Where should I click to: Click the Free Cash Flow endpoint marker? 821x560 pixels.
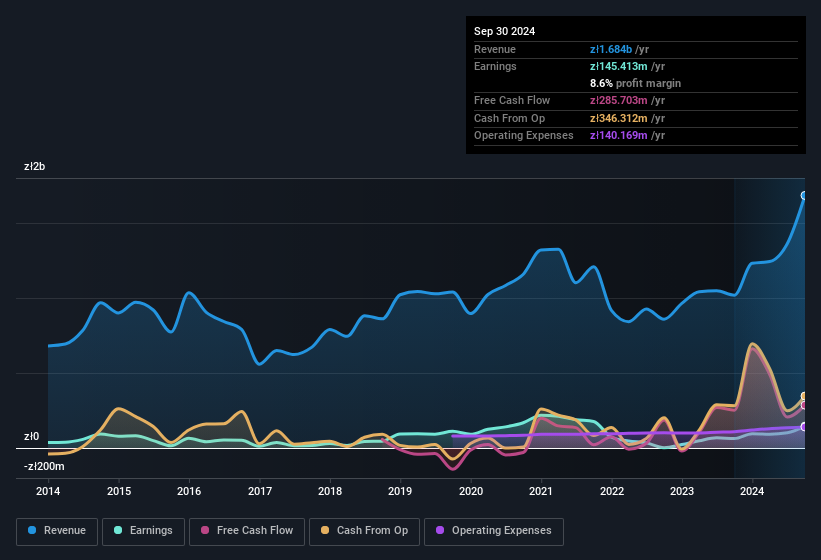tap(804, 405)
